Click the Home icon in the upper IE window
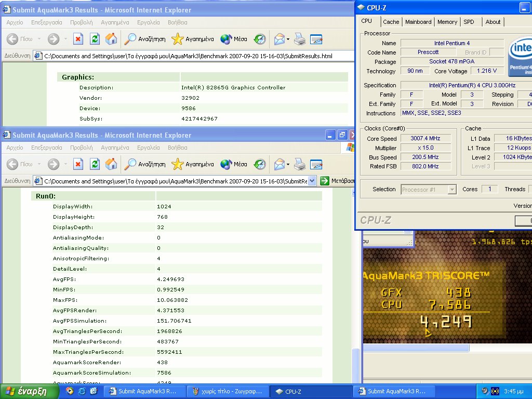 (x=111, y=39)
